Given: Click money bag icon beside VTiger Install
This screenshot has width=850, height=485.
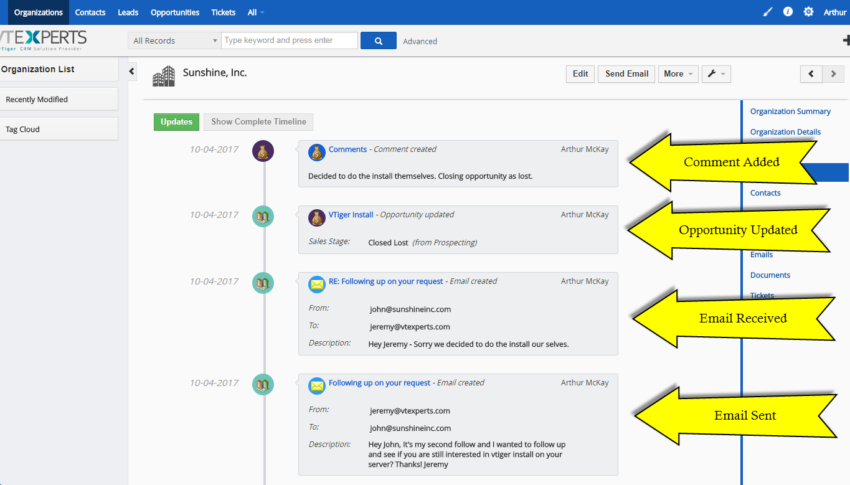Looking at the screenshot, I should coord(317,218).
